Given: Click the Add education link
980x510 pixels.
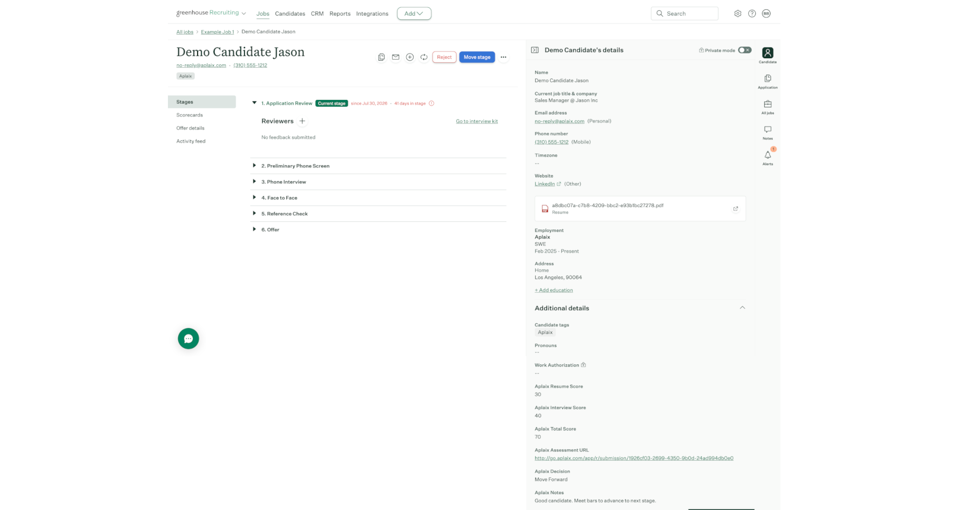Looking at the screenshot, I should [554, 290].
